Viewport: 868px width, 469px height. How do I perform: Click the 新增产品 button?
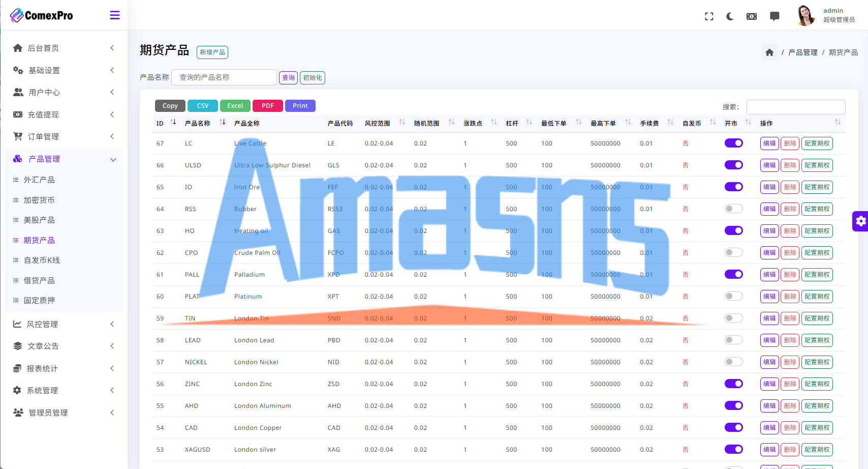pyautogui.click(x=212, y=52)
